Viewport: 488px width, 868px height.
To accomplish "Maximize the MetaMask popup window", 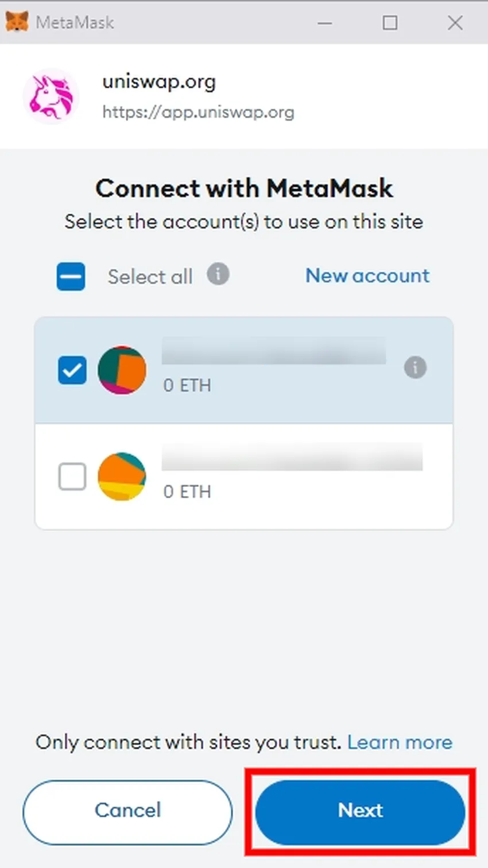I will [390, 23].
